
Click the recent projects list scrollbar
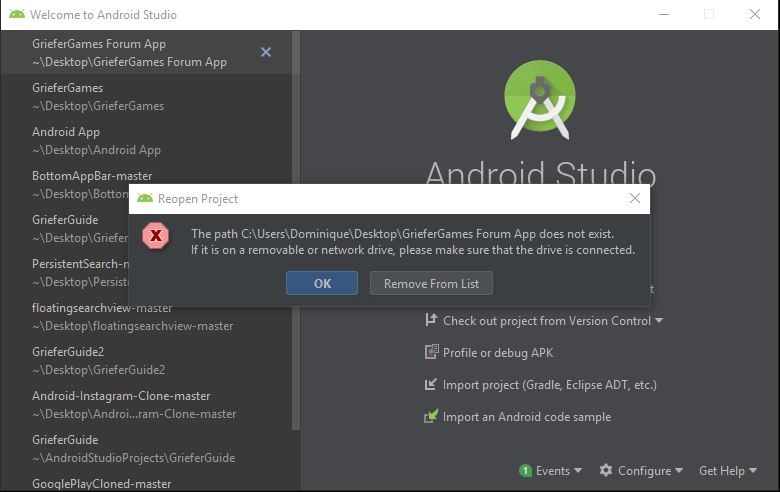click(x=296, y=230)
